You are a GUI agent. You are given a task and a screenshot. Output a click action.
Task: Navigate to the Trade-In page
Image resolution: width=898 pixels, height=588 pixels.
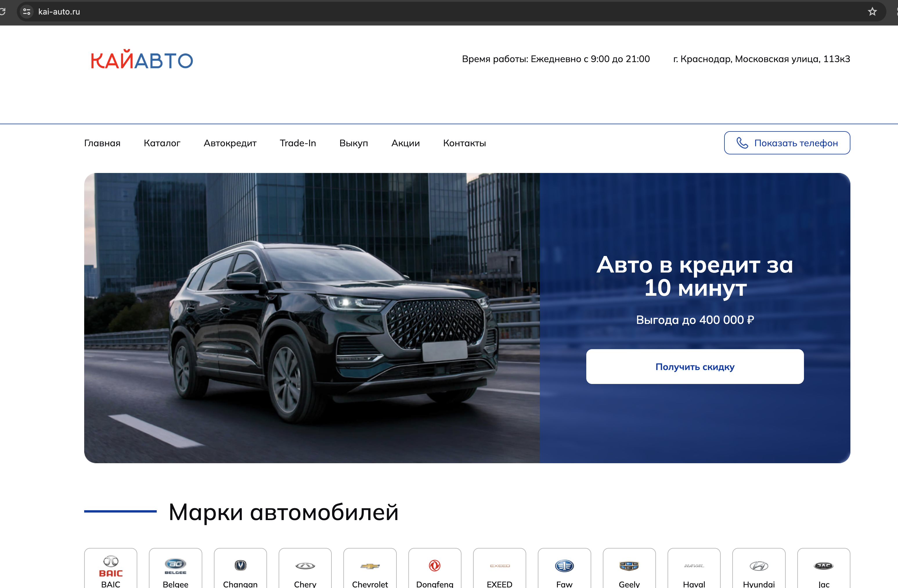[298, 143]
